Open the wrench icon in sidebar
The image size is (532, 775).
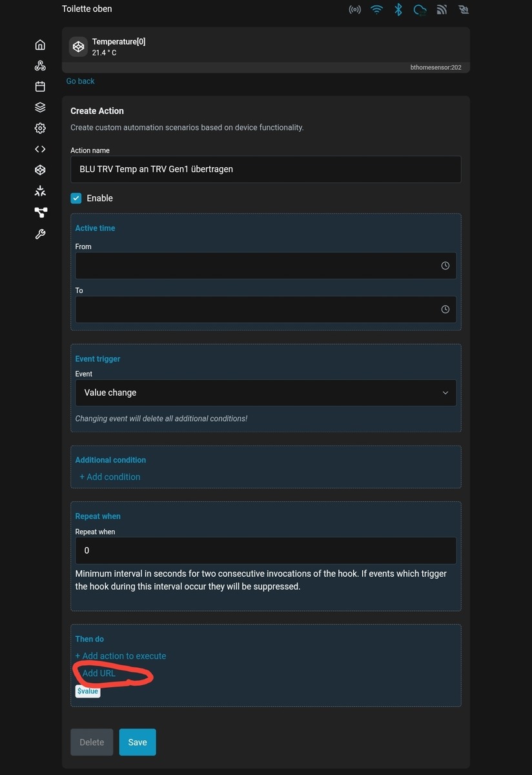tap(40, 234)
